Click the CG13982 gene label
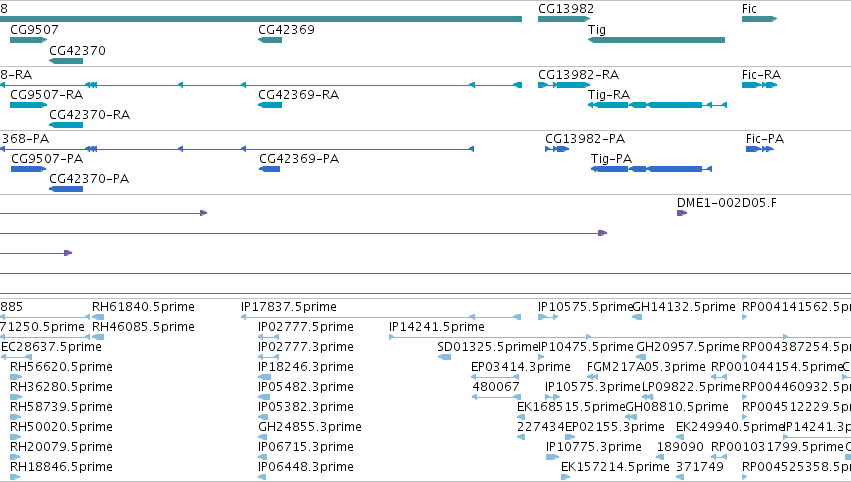Viewport: 851px width, 482px height. (566, 9)
